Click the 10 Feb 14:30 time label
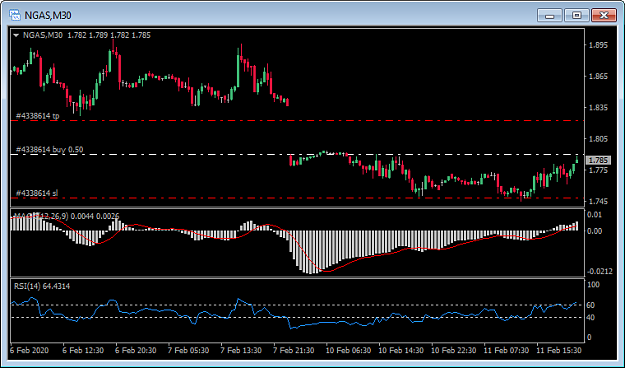Screen dimensions: 625x368 click(401, 350)
